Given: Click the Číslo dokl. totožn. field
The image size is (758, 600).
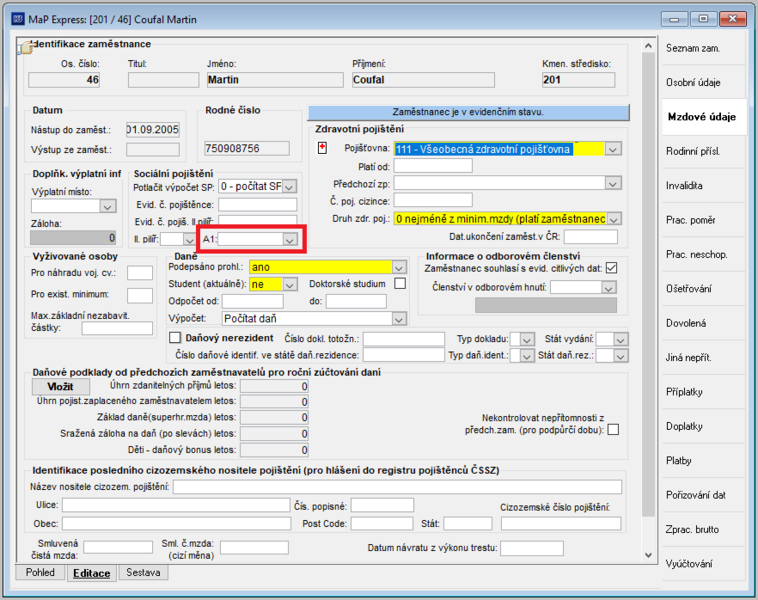Looking at the screenshot, I should (x=404, y=339).
